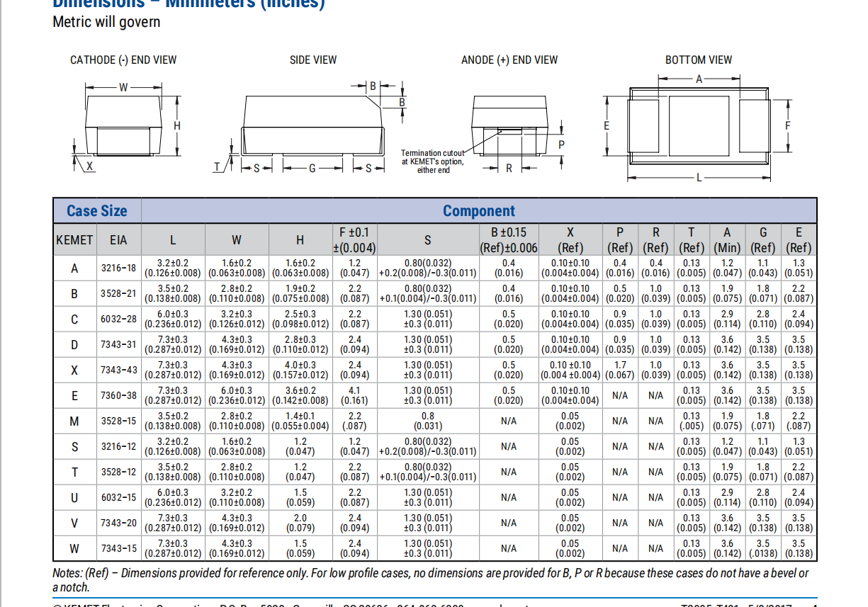Screen dimensions: 868x607
Task: Select EIA code 3216-18 cell
Action: [118, 268]
